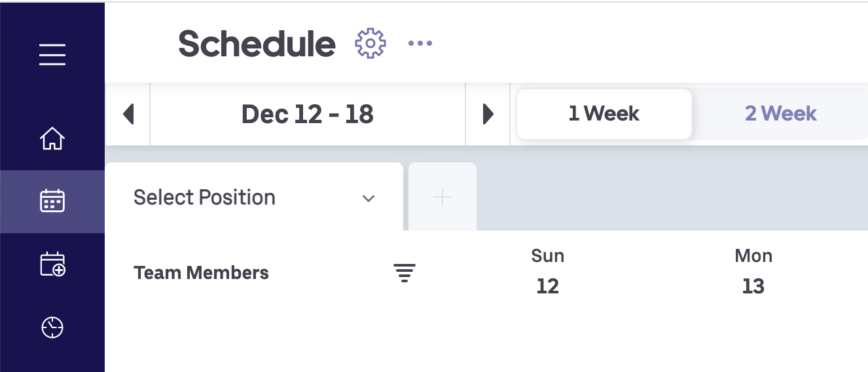The image size is (868, 372).
Task: Click the Team Members column label
Action: tap(201, 273)
